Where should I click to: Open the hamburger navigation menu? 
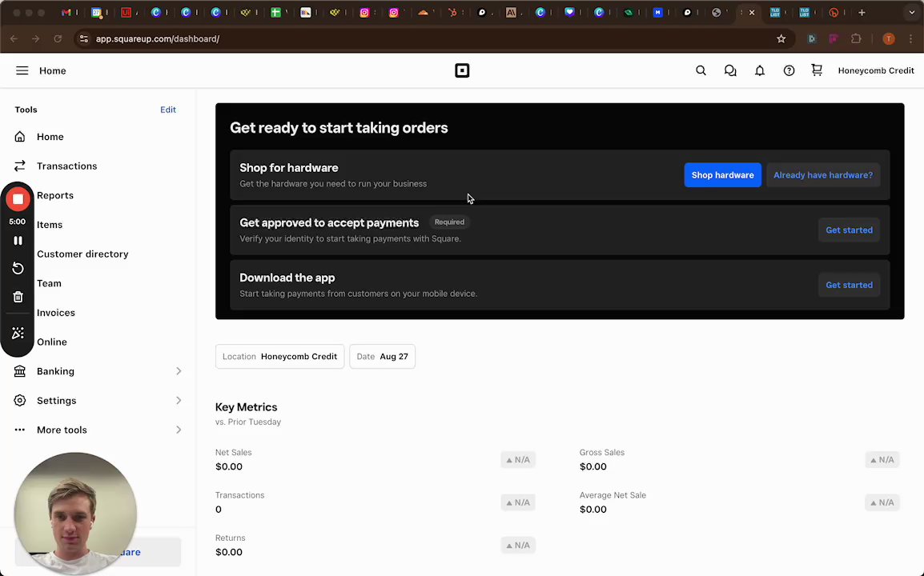coord(22,71)
